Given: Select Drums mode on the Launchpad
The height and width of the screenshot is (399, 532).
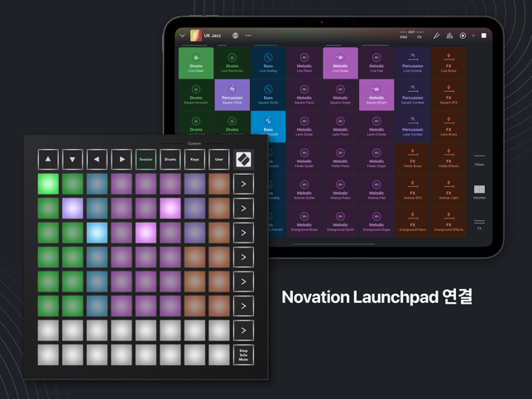Looking at the screenshot, I should pos(170,159).
